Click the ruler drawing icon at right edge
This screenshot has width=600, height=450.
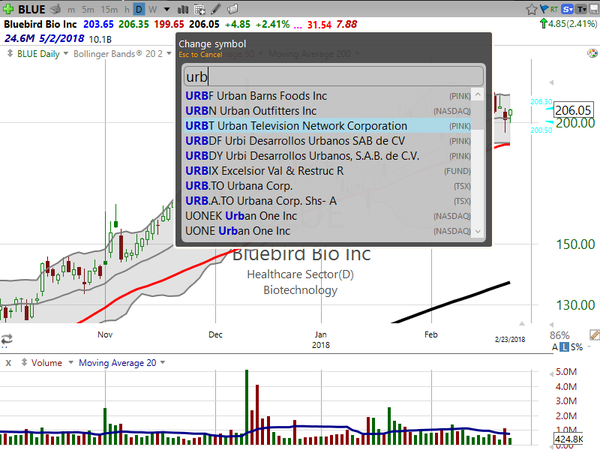click(x=595, y=335)
